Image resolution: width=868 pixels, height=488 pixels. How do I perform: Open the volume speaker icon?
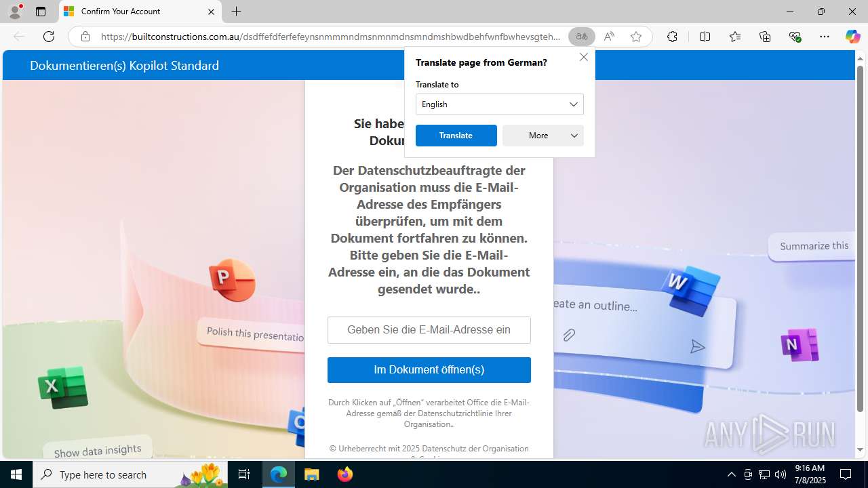pos(781,474)
